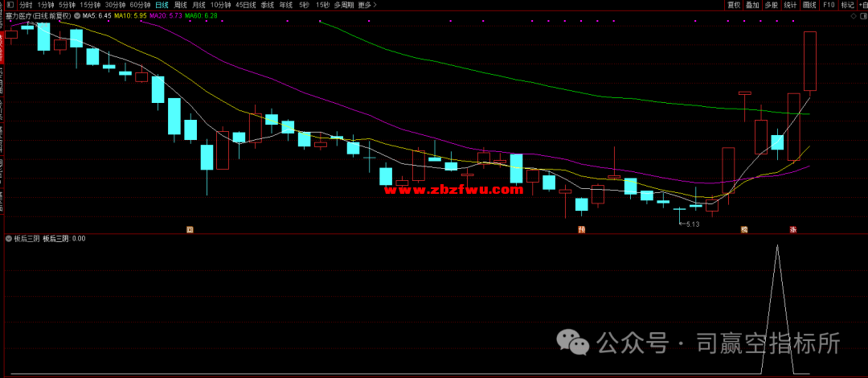868x378 pixels.
Task: Open the 多股 multi-stock view
Action: [x=771, y=5]
